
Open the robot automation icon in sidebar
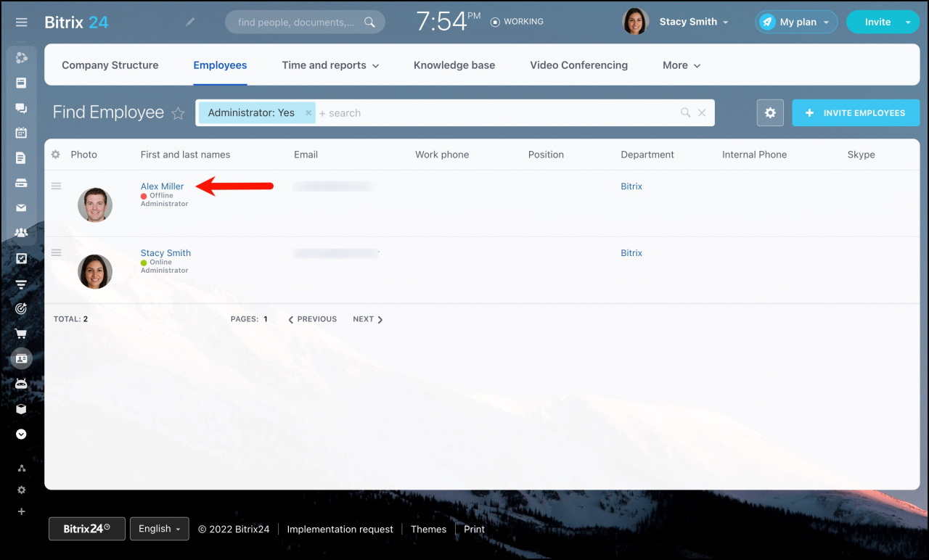[21, 384]
